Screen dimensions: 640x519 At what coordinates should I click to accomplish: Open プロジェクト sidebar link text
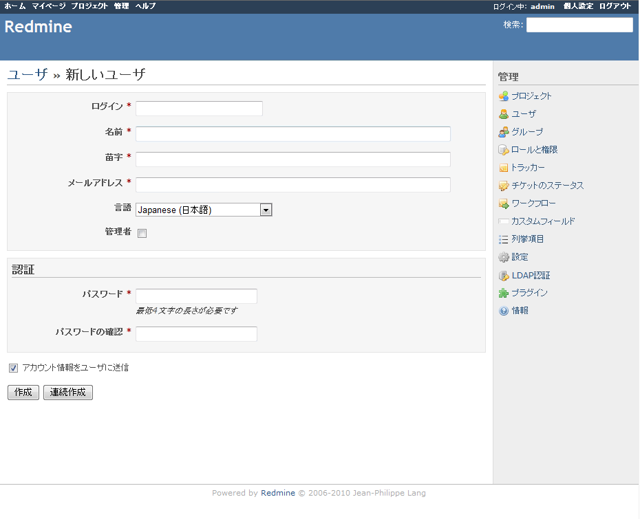(x=531, y=96)
